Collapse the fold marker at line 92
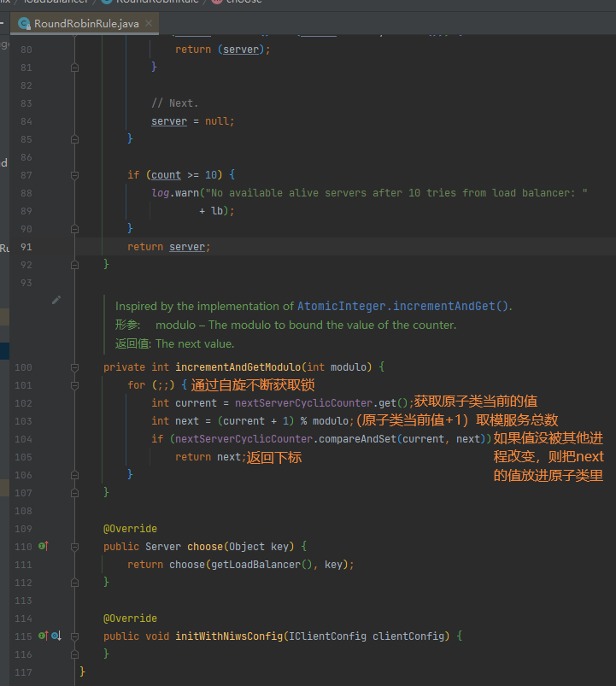The width and height of the screenshot is (616, 686). point(75,265)
